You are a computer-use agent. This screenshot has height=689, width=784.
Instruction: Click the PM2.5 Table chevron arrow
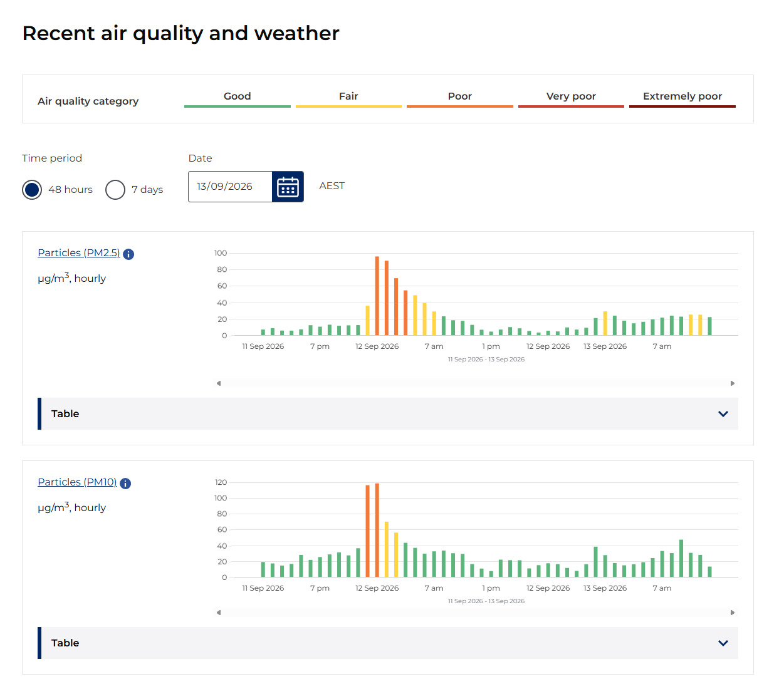point(723,414)
